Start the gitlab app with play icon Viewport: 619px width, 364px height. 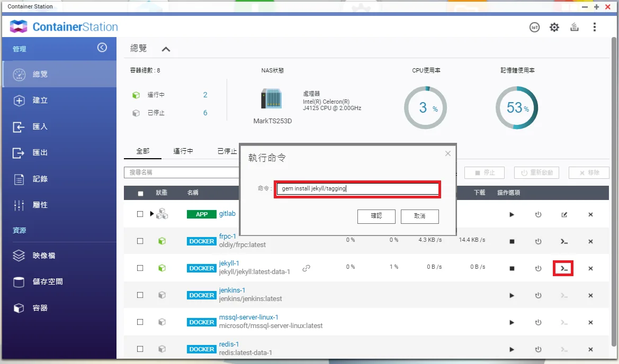pos(512,214)
